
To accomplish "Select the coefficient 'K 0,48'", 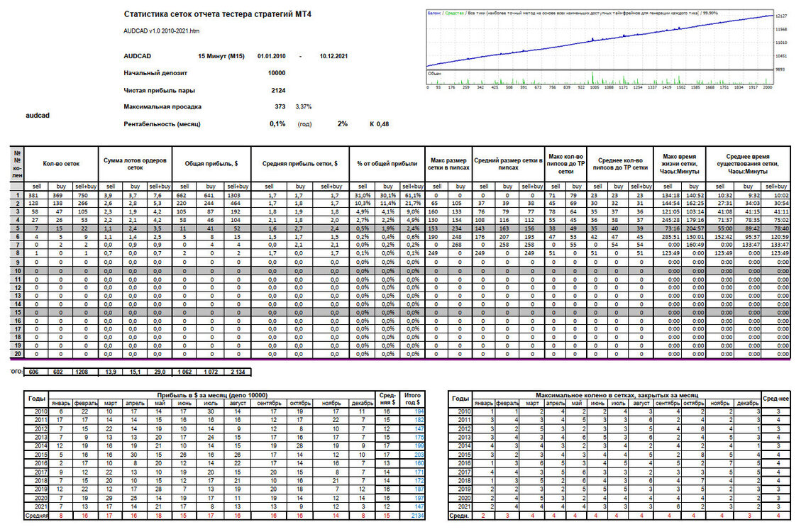I will click(x=380, y=124).
